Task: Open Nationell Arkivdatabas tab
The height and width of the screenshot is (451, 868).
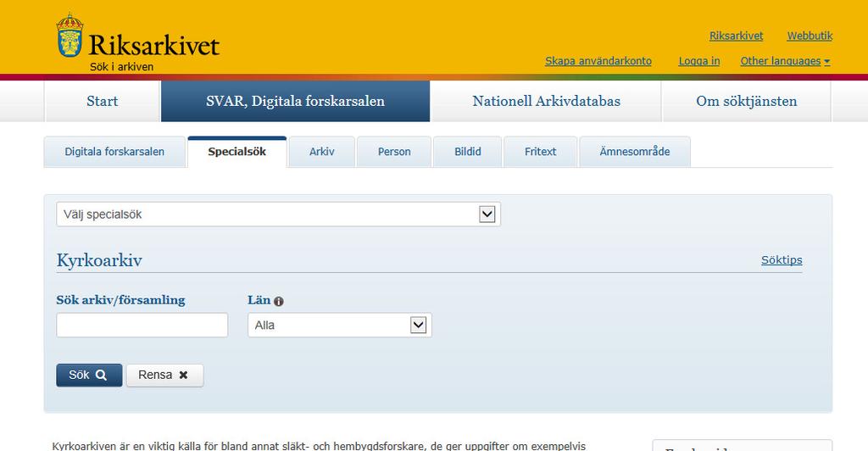Action: click(x=546, y=101)
